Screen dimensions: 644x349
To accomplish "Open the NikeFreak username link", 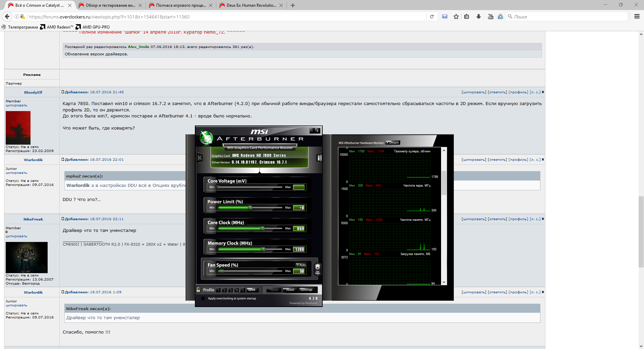I will pyautogui.click(x=33, y=219).
